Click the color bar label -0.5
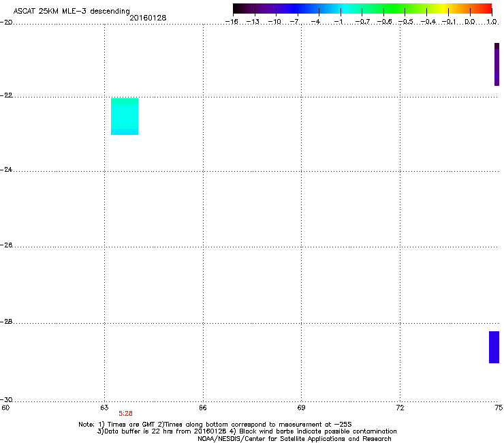504x443 pixels. [x=406, y=22]
